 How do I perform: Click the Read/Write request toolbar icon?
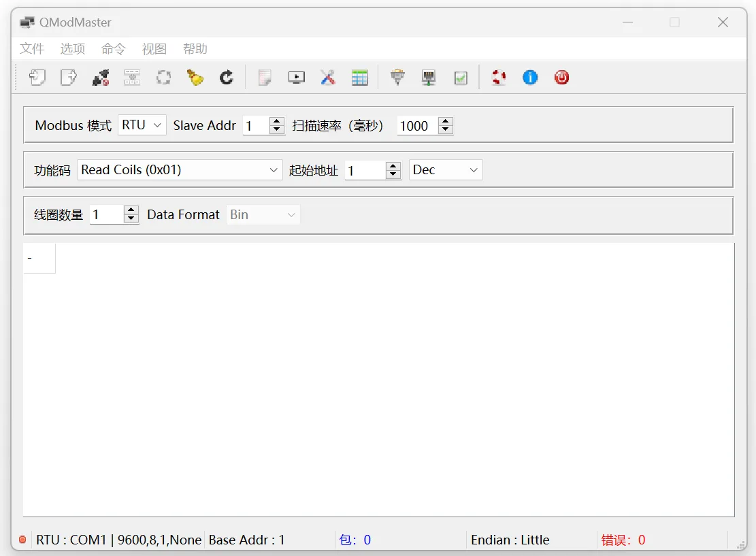tap(132, 77)
